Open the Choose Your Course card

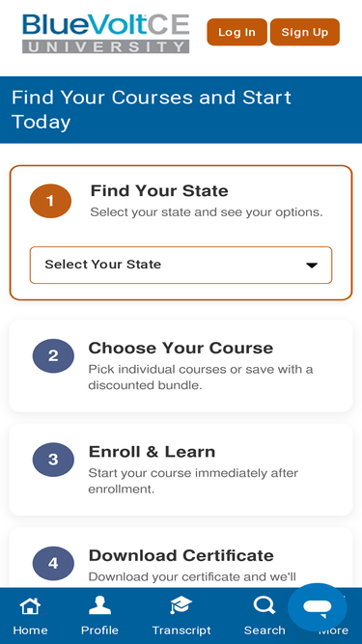[181, 366]
